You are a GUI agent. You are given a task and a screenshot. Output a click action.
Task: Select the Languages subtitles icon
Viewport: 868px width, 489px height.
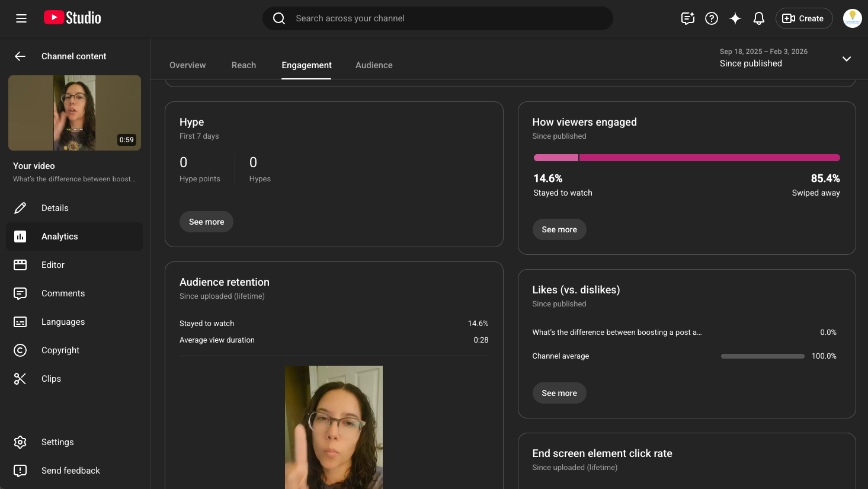pyautogui.click(x=20, y=322)
